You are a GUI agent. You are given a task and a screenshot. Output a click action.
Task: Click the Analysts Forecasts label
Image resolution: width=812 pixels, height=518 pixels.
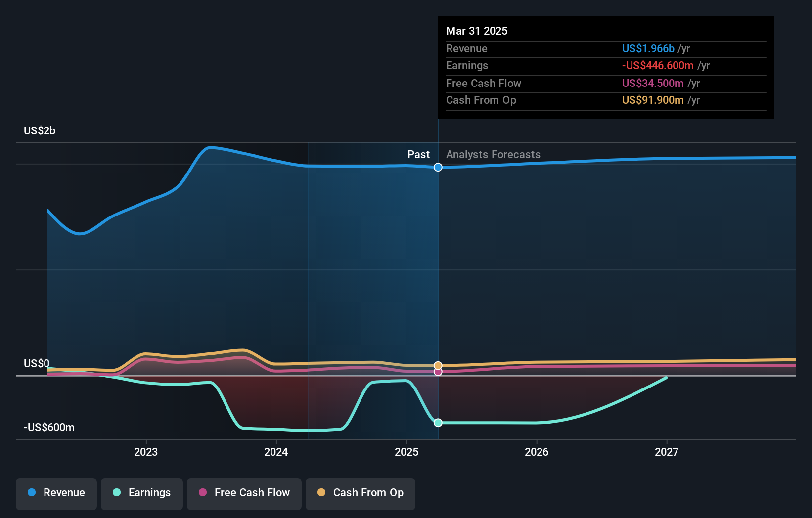(493, 154)
